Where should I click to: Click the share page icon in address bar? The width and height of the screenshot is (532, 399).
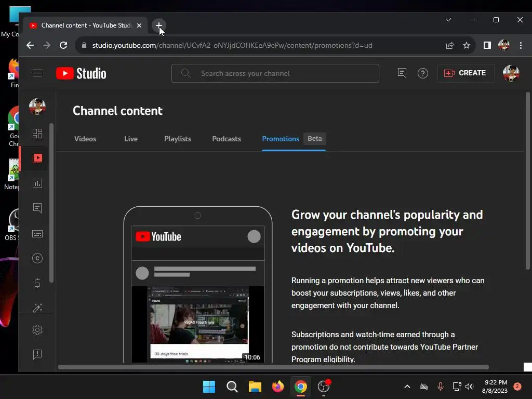450,45
